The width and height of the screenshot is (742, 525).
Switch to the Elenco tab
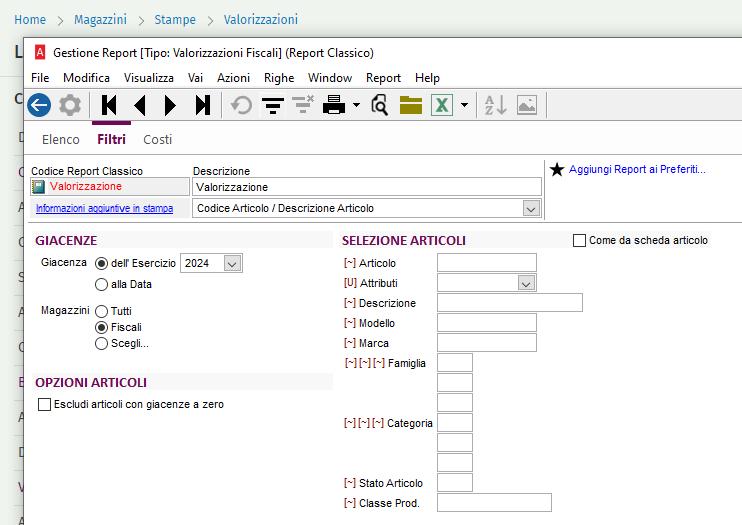click(x=61, y=140)
